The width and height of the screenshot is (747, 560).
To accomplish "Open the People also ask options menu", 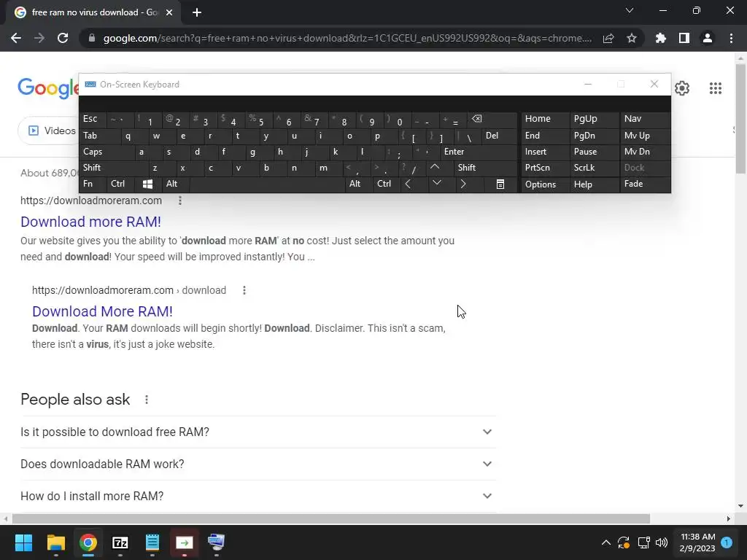I will click(x=147, y=400).
